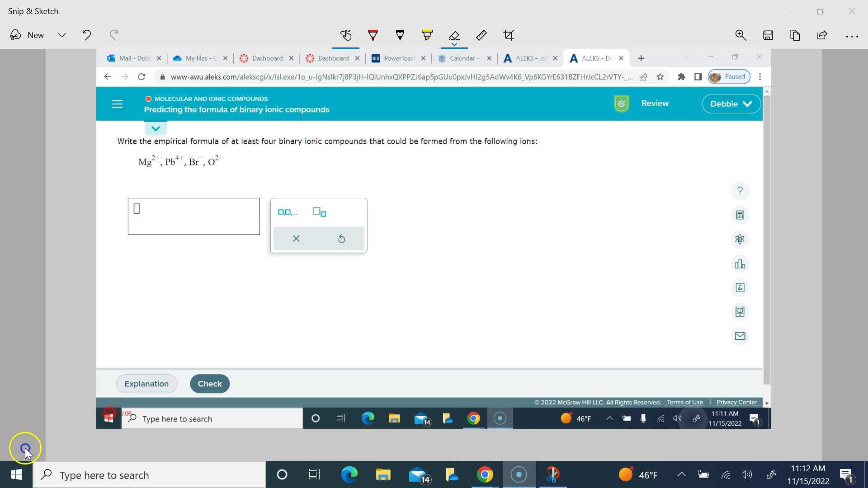The image size is (868, 488).
Task: Save the current snip
Action: click(768, 35)
